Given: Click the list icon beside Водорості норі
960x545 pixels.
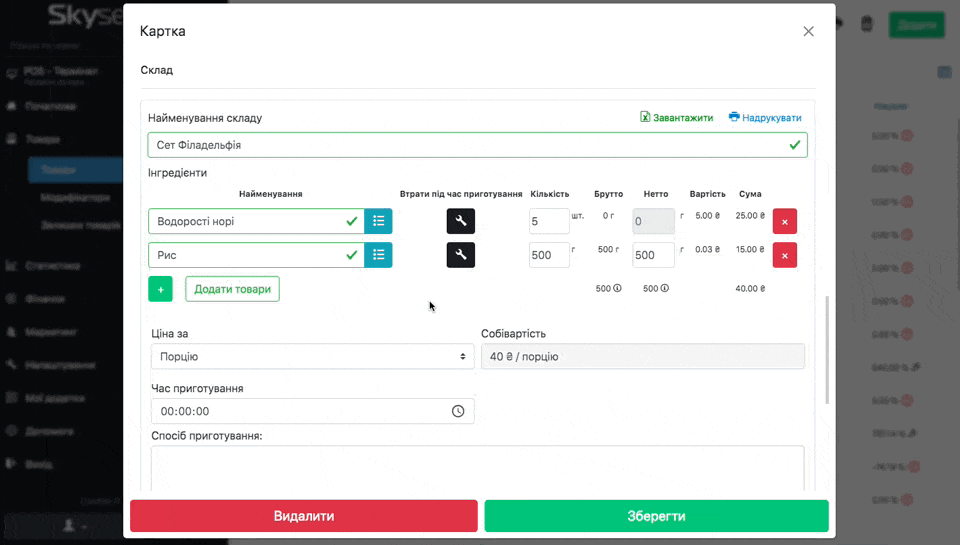Looking at the screenshot, I should click(378, 221).
